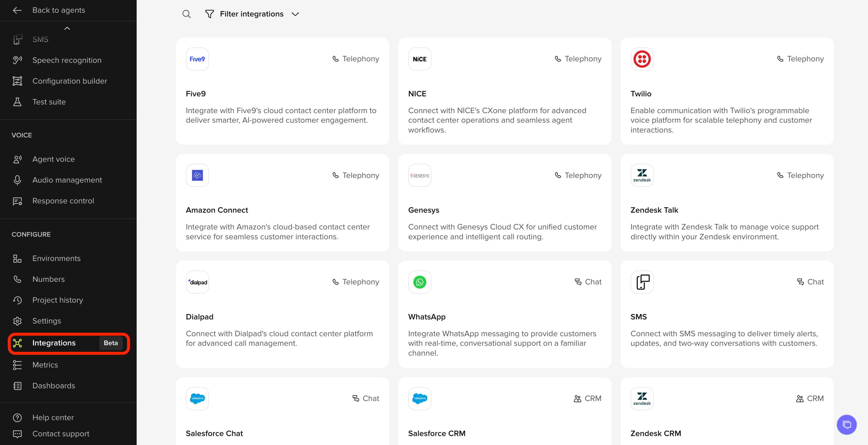Open the Dialpad card title
Viewport: 868px width, 445px height.
click(199, 317)
